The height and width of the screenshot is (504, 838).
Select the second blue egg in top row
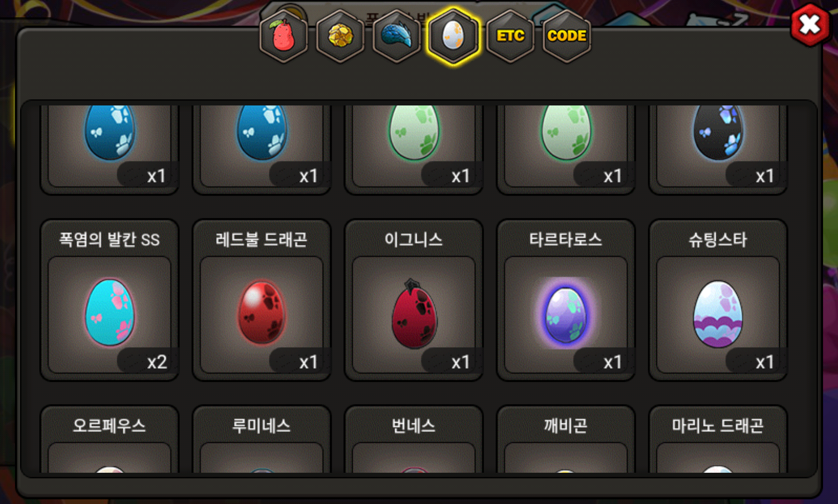262,148
